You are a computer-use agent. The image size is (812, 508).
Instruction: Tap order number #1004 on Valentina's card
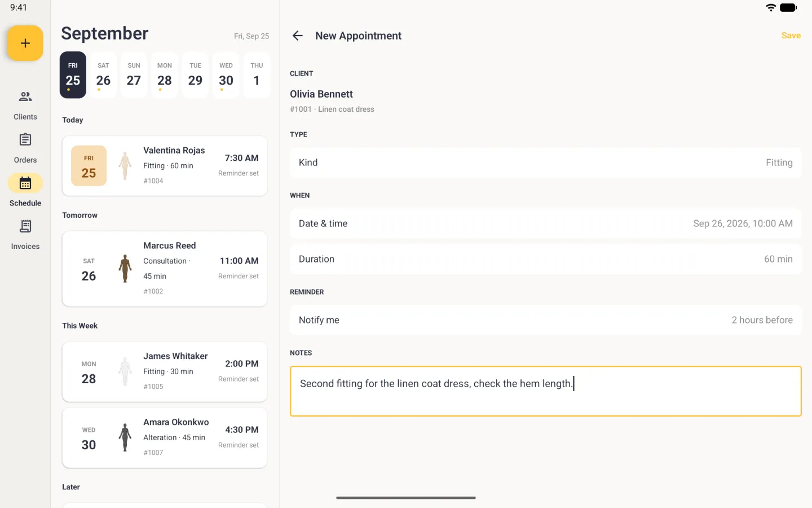(153, 181)
